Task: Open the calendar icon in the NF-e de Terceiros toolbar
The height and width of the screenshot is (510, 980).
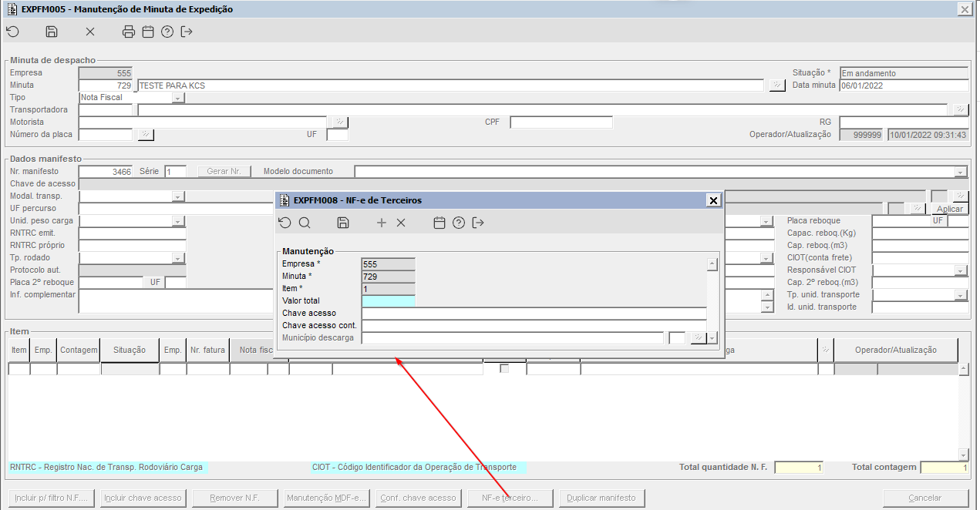Action: pos(439,223)
